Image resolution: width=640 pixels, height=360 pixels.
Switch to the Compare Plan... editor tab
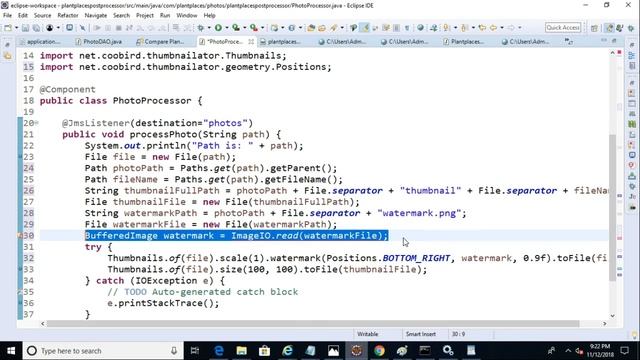pos(160,42)
